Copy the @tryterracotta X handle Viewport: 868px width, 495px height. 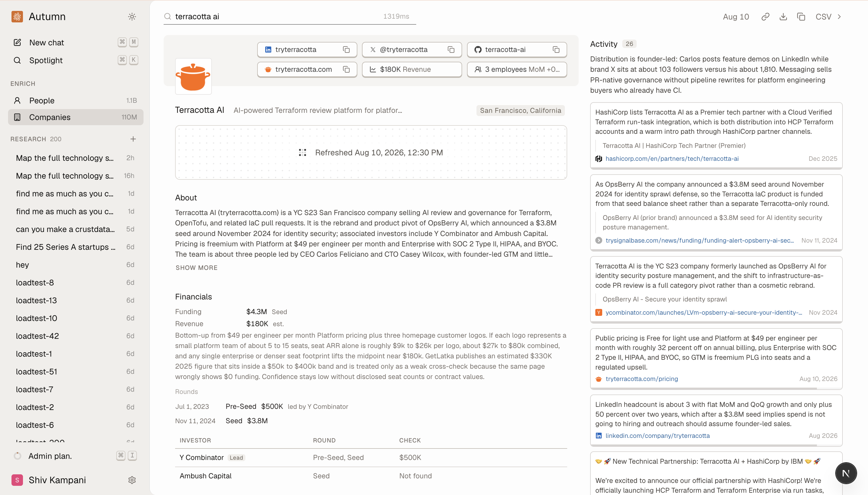pyautogui.click(x=451, y=50)
